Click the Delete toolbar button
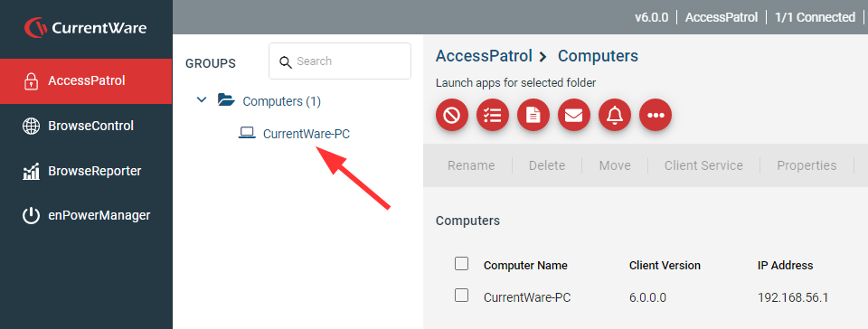 [x=547, y=165]
